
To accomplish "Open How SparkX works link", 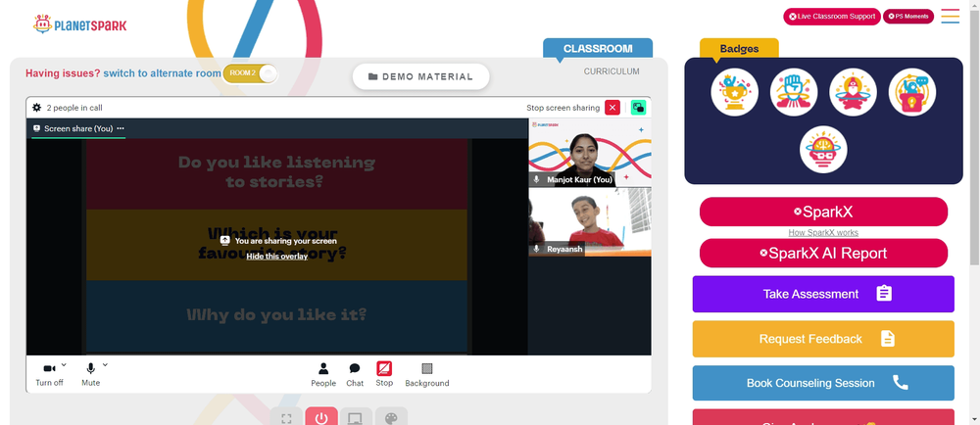I will point(823,232).
